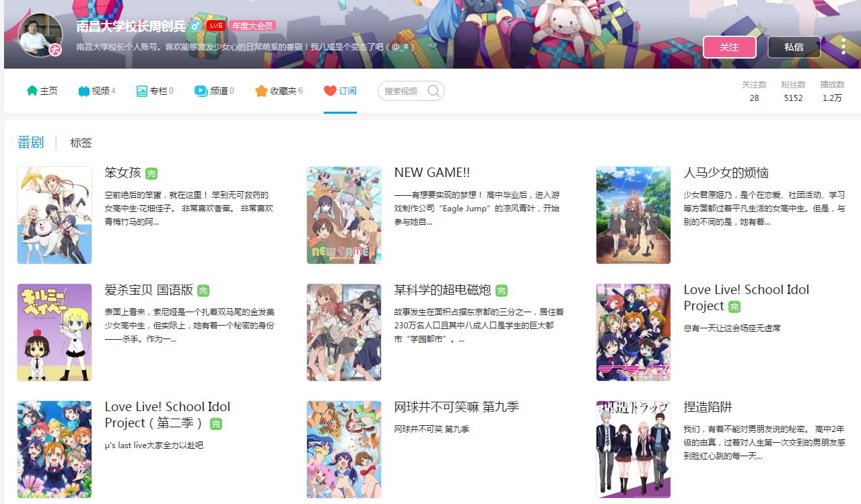Viewport: 861px width, 504px height.
Task: Click the 完 badge after （第二季）
Action: click(216, 424)
